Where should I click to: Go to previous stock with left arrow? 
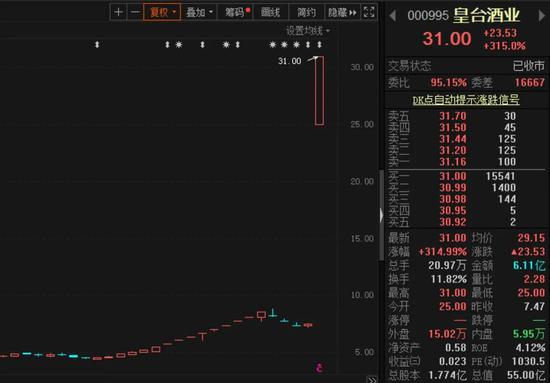tap(393, 15)
